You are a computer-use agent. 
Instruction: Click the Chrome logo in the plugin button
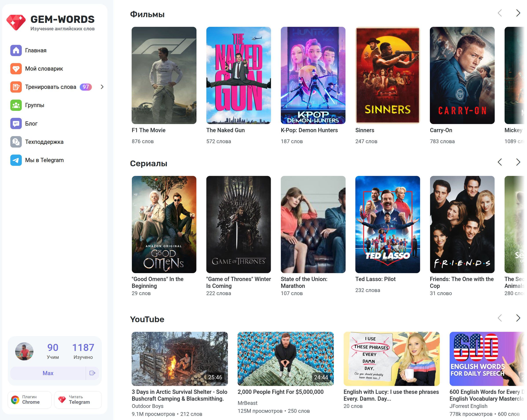click(15, 400)
